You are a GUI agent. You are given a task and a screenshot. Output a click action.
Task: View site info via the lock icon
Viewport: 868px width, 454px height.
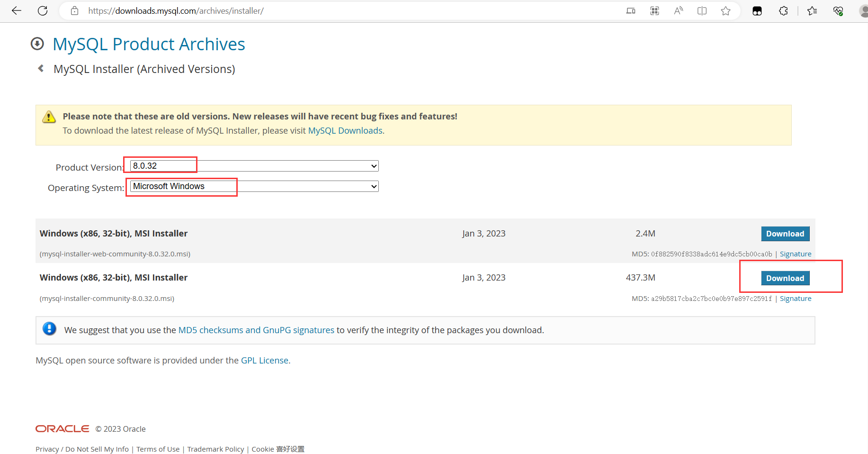tap(74, 11)
